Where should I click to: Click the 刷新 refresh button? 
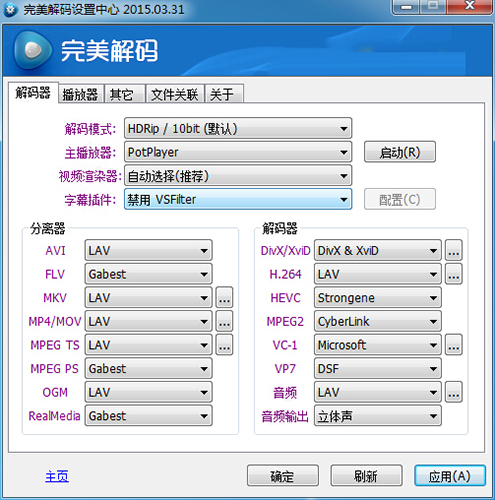coord(366,476)
